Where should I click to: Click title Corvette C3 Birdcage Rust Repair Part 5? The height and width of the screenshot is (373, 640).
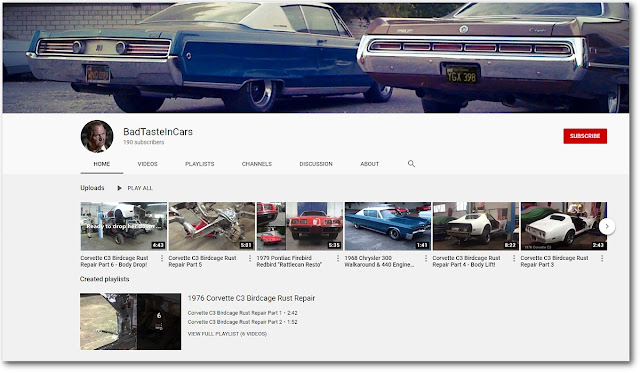coord(202,262)
